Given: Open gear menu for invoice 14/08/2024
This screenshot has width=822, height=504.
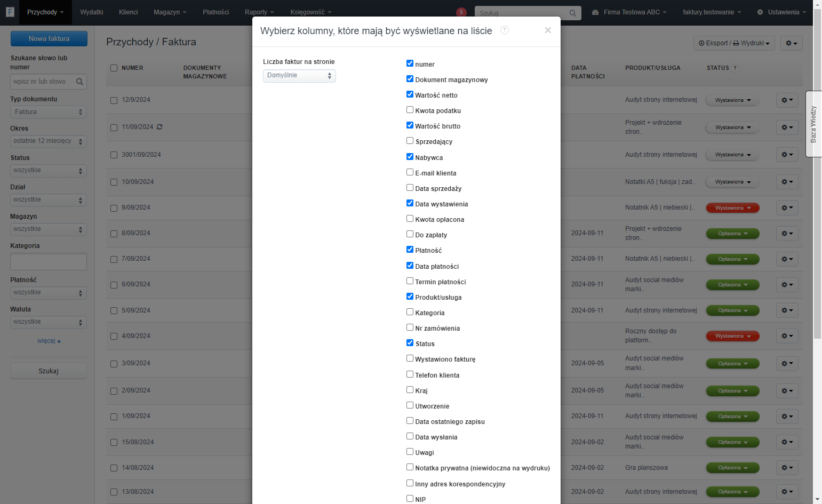Looking at the screenshot, I should click(x=787, y=468).
